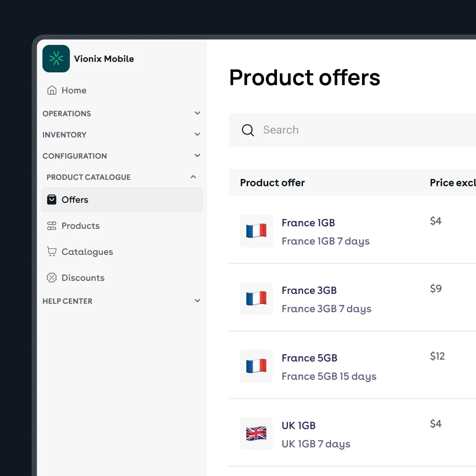
Task: Collapse the Product Catalogue section chevron
Action: click(x=193, y=177)
